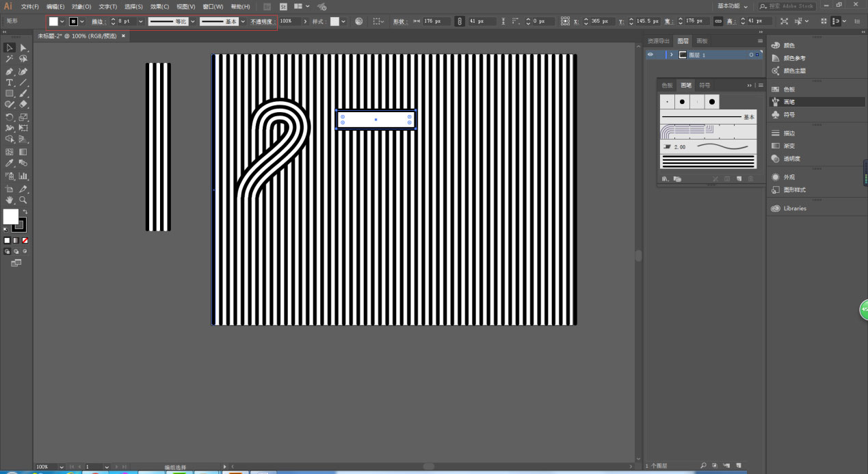The width and height of the screenshot is (868, 474).
Task: Choose the Scale tool
Action: click(23, 117)
